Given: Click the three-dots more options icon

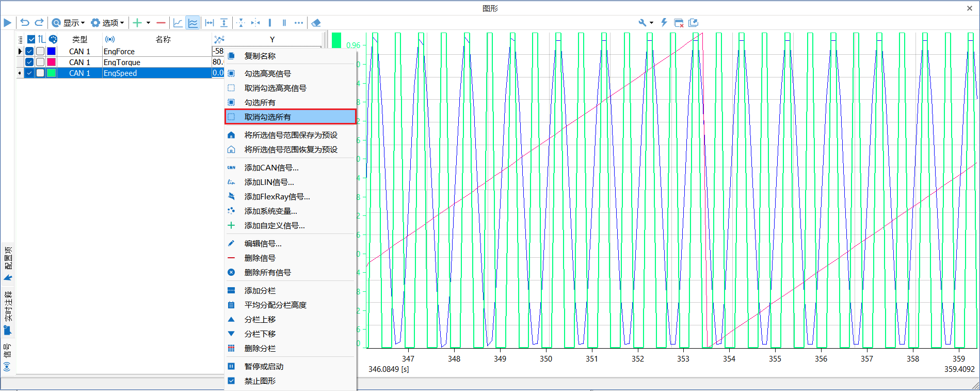Looking at the screenshot, I should (x=299, y=23).
